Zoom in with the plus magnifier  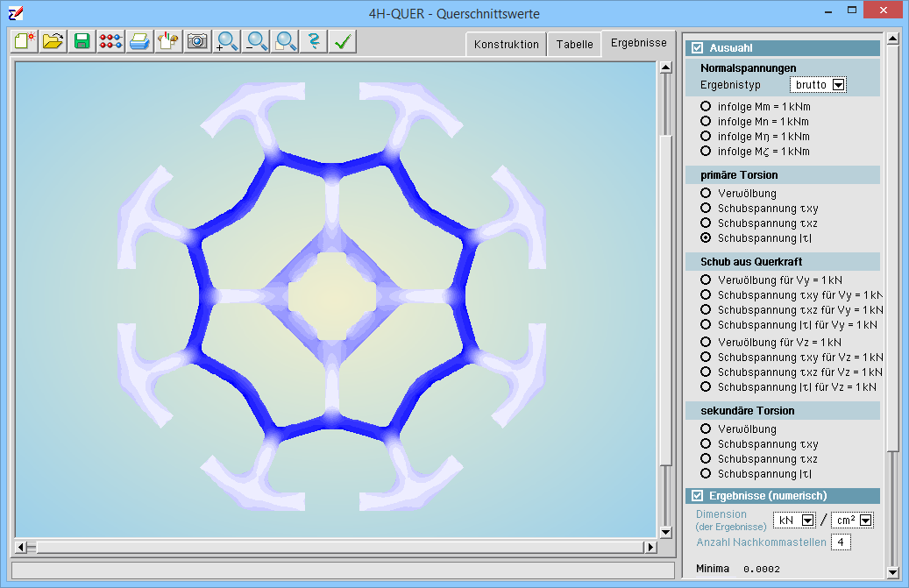(x=227, y=41)
